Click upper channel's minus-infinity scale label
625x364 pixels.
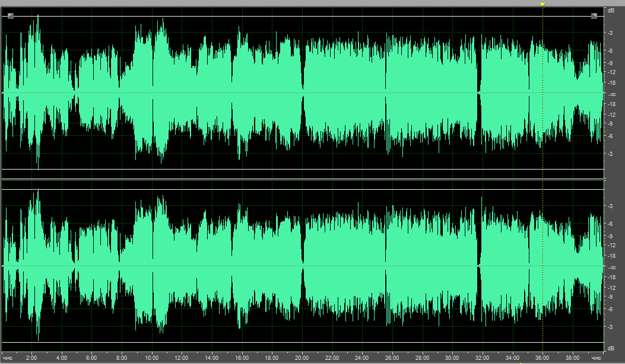point(611,94)
